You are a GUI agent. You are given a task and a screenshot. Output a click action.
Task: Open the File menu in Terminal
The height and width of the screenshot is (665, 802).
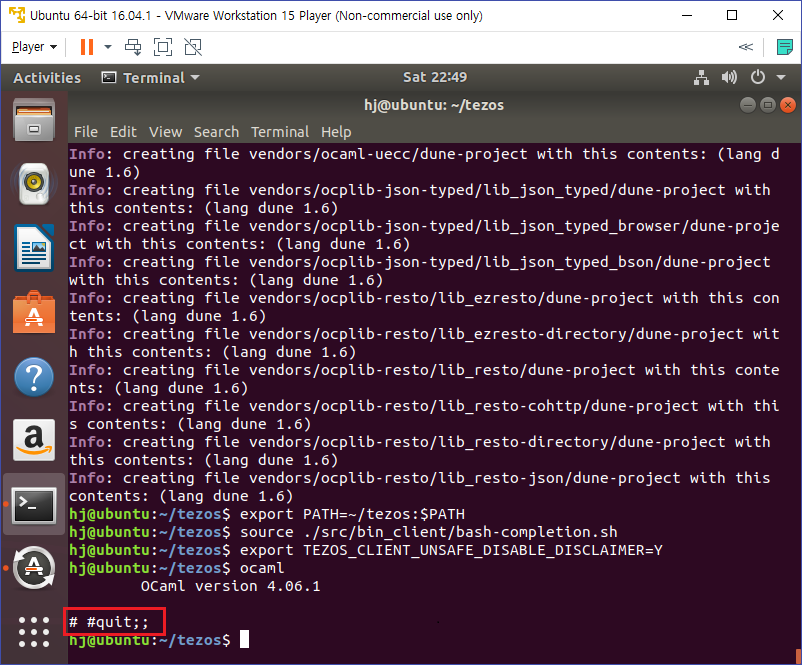point(85,132)
